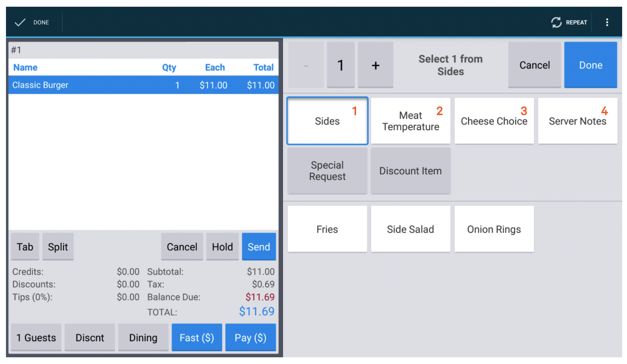Click the REPEAT refresh icon
Screen dimensions: 627x364
pos(569,22)
